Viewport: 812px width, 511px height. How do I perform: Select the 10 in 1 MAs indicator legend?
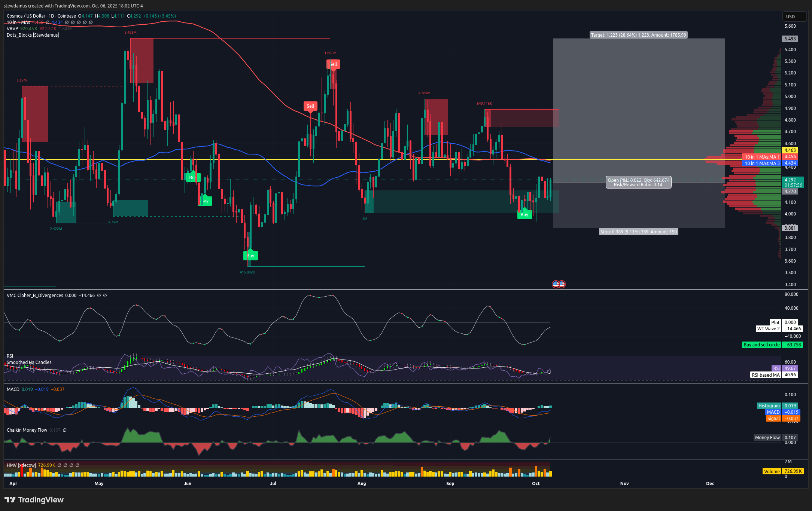pos(18,22)
